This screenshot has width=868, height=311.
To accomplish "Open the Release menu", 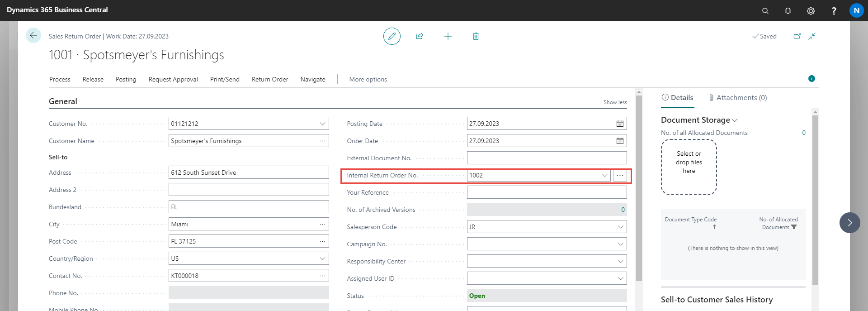I will [93, 79].
